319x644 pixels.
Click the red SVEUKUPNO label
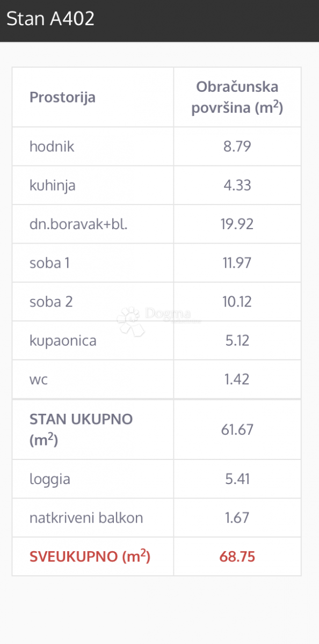(x=90, y=556)
